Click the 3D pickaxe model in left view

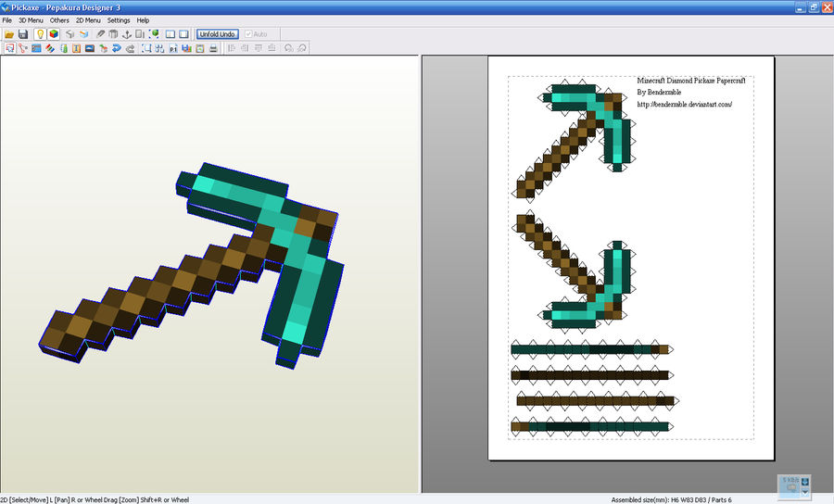pyautogui.click(x=192, y=266)
